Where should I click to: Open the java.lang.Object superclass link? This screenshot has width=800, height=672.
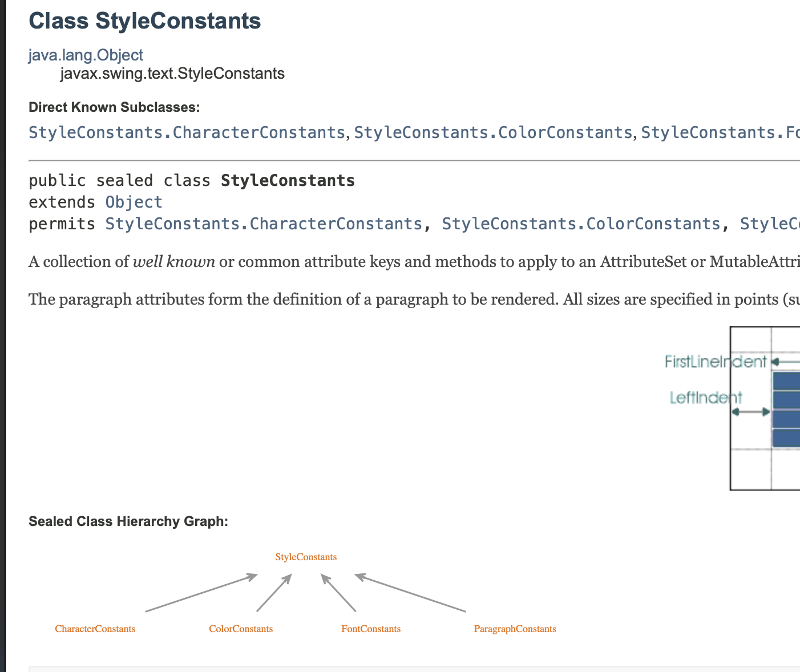(x=86, y=55)
